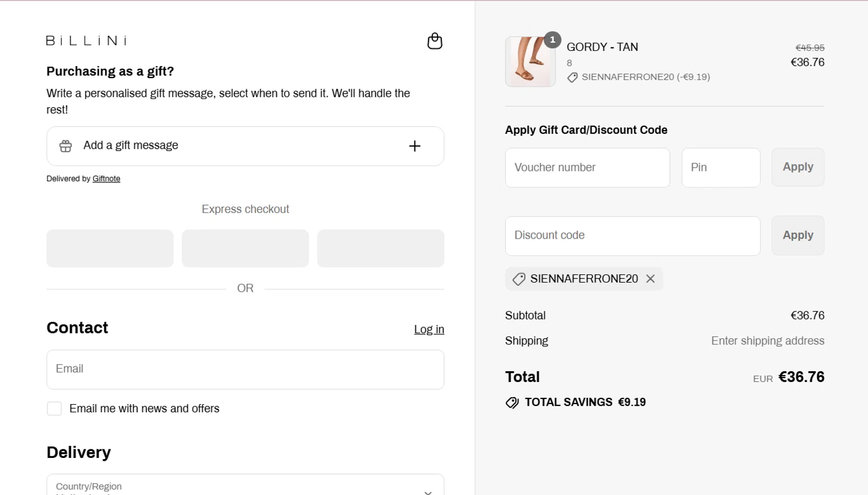Click quantity badge on product thumbnail

tap(553, 40)
